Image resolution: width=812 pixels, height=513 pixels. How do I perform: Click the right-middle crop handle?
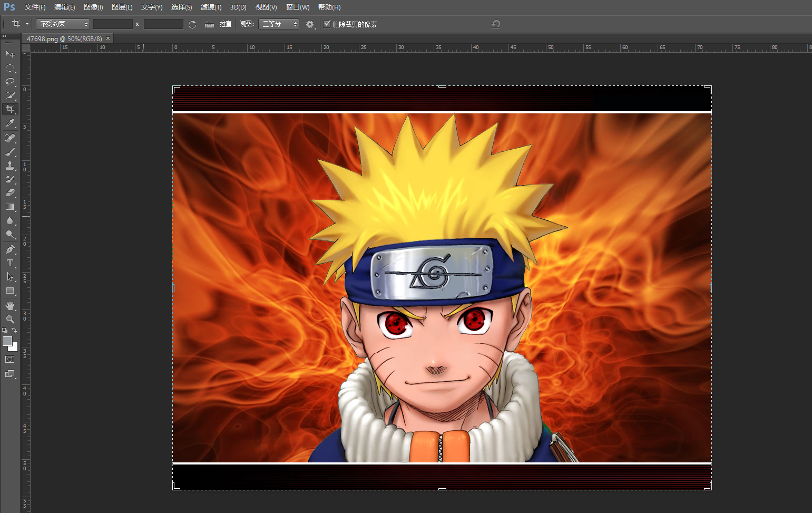711,288
